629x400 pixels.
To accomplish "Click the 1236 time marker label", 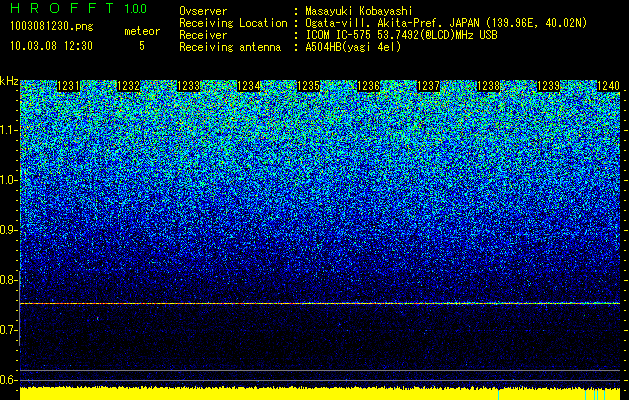I will point(369,86).
